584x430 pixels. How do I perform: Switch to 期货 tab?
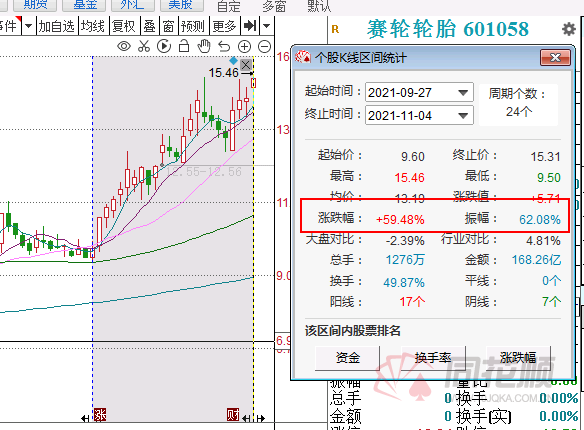[35, 5]
